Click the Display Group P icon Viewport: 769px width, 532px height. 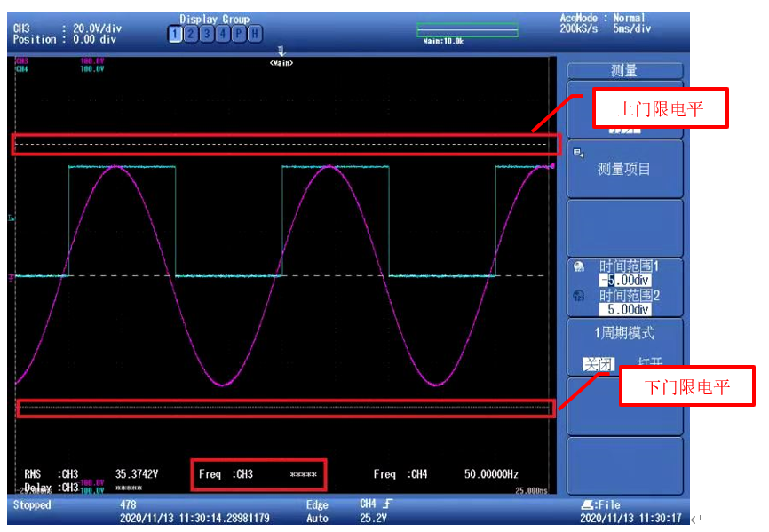[x=238, y=34]
